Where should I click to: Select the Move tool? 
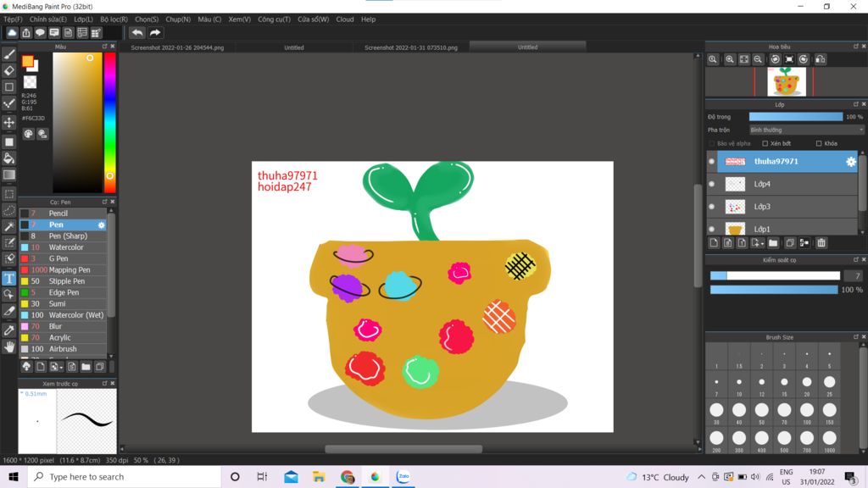[x=8, y=122]
